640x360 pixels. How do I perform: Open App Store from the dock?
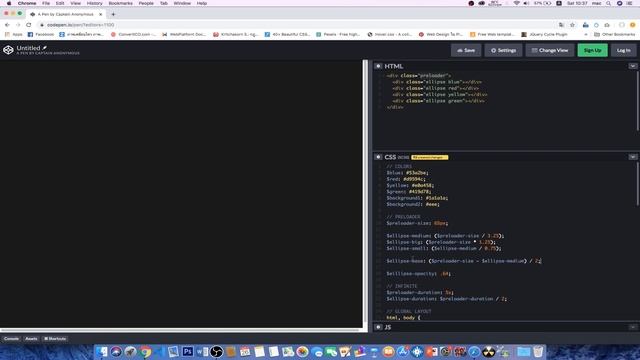coord(403,351)
